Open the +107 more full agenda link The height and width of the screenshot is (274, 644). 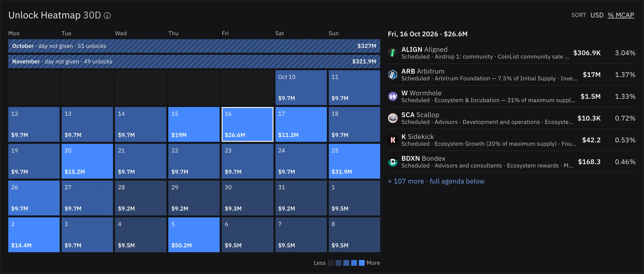pyautogui.click(x=436, y=181)
